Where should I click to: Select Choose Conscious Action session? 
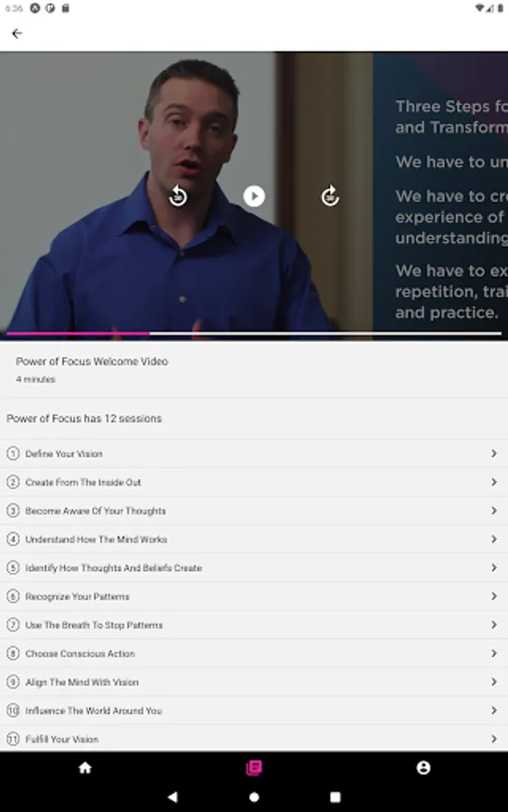(x=254, y=653)
